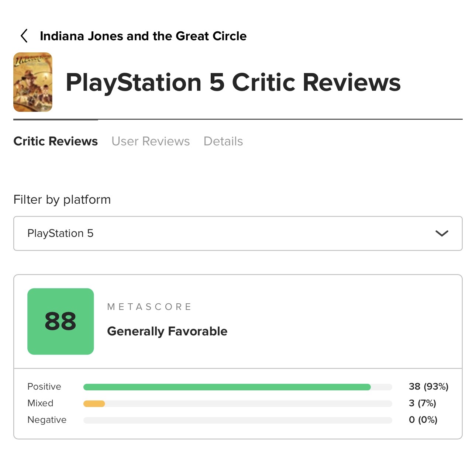Click the yellow Mixed reviews bar
The image size is (476, 452).
click(x=94, y=404)
